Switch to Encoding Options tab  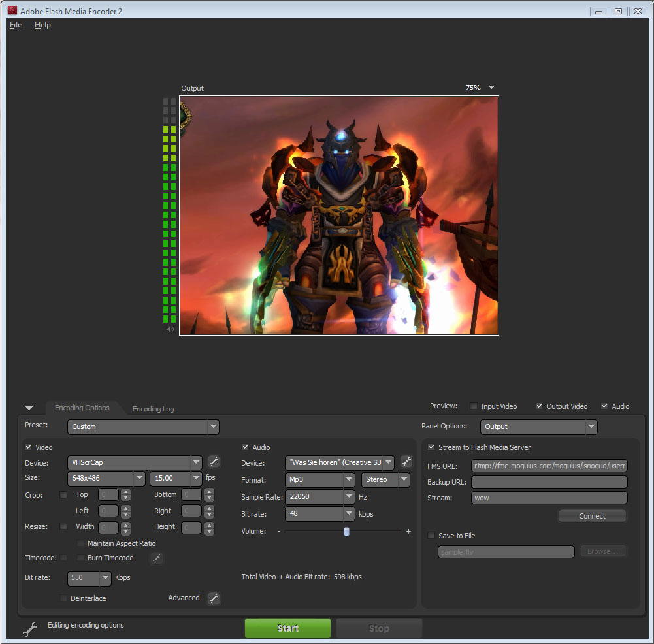[82, 408]
